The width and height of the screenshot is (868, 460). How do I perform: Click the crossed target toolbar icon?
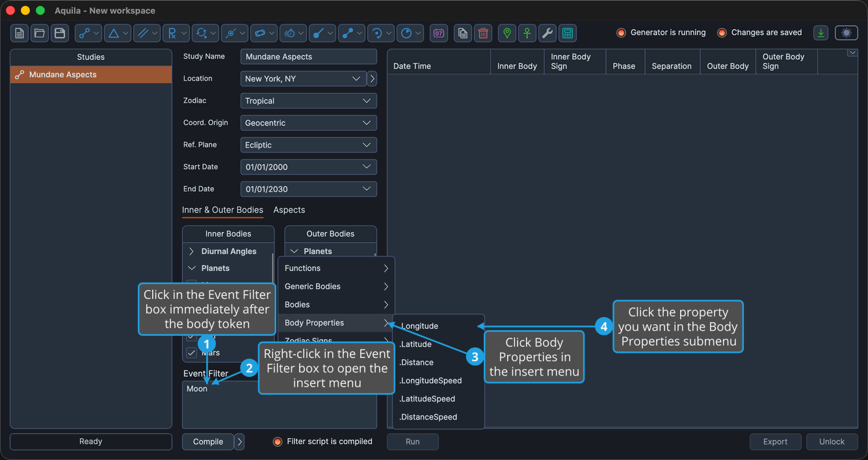235,33
